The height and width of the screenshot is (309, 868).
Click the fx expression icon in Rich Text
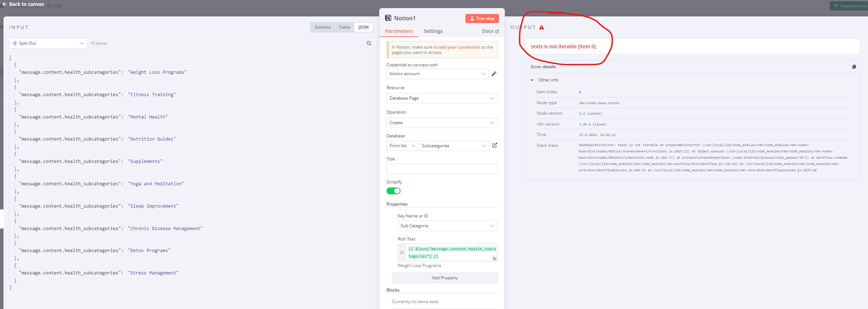402,252
